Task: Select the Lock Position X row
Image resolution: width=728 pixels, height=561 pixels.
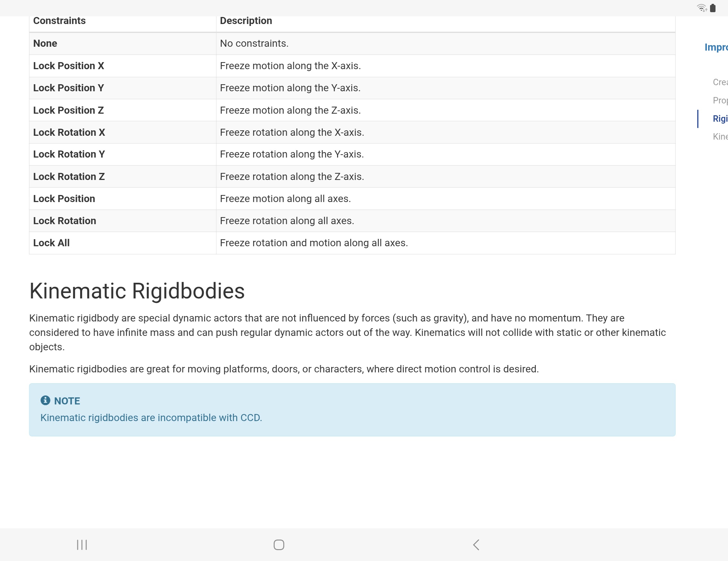Action: [x=69, y=66]
